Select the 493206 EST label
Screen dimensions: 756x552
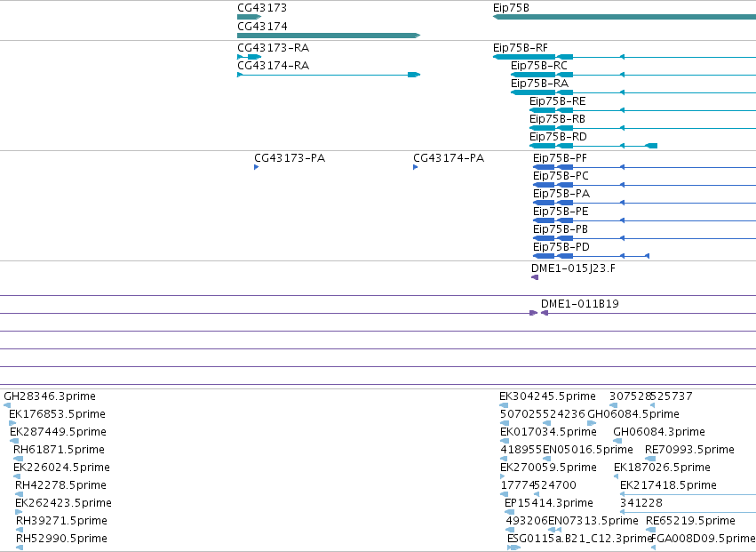[527, 521]
